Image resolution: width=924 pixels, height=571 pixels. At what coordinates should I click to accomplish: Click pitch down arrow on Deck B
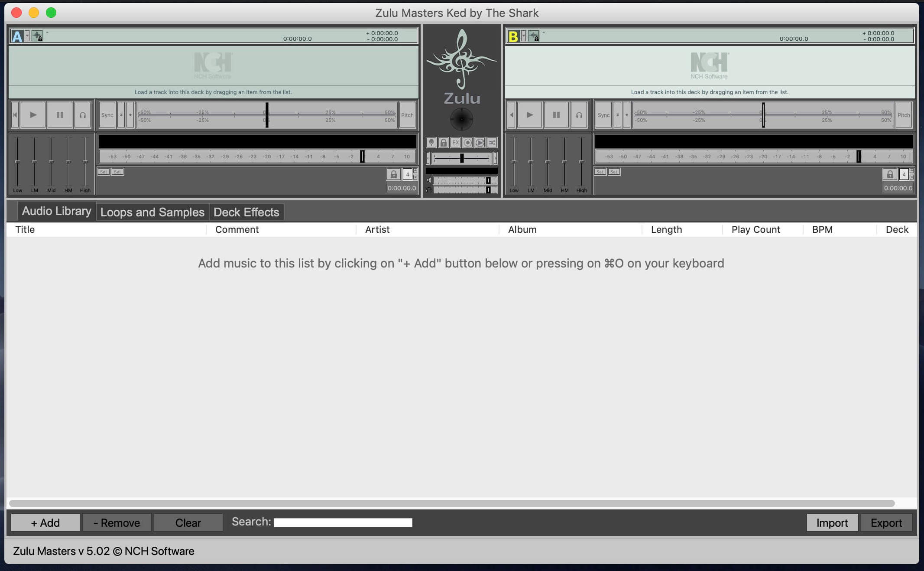[618, 115]
